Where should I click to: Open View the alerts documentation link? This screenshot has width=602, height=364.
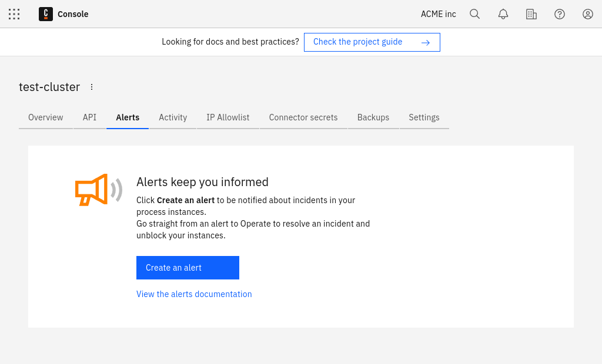point(194,294)
